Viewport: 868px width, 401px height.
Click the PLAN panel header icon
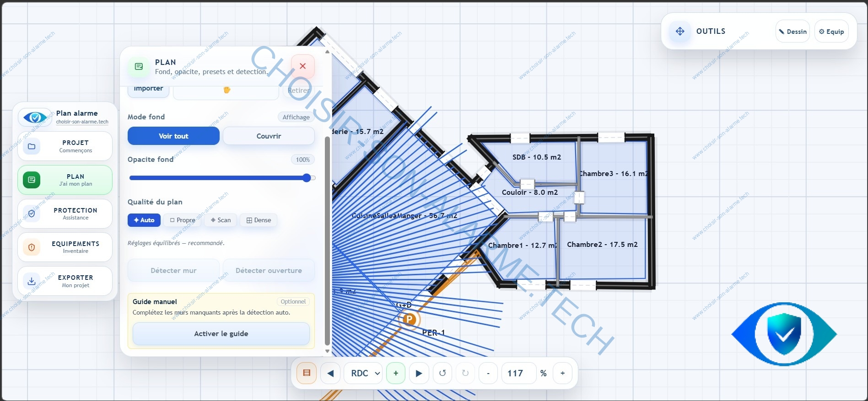click(139, 67)
